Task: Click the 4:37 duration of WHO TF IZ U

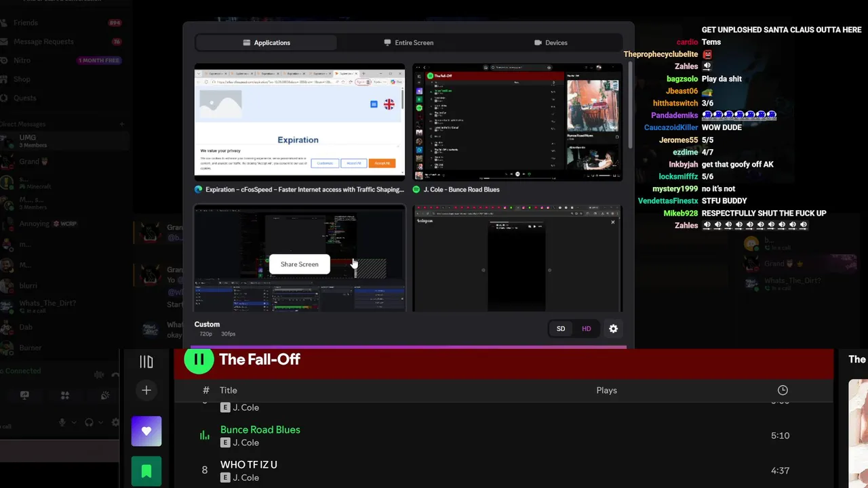Action: [x=780, y=470]
